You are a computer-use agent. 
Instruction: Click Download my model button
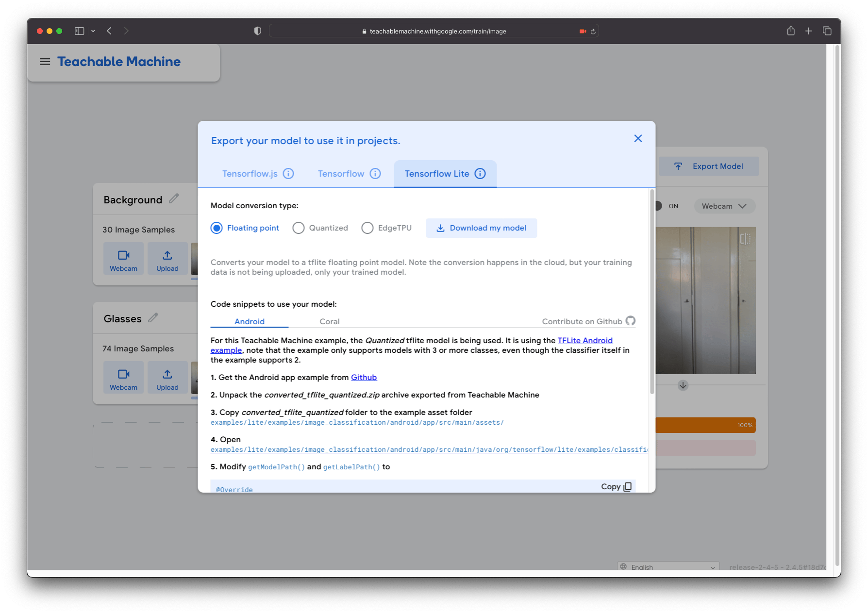pyautogui.click(x=481, y=228)
